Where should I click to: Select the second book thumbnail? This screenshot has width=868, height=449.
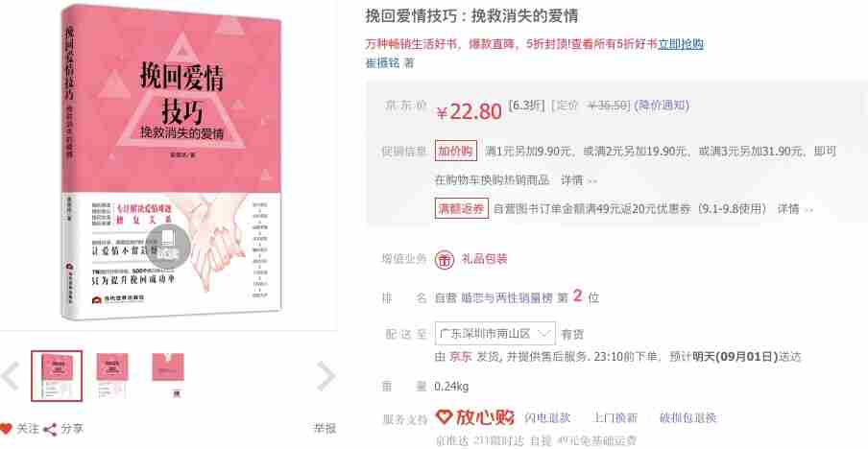point(112,375)
